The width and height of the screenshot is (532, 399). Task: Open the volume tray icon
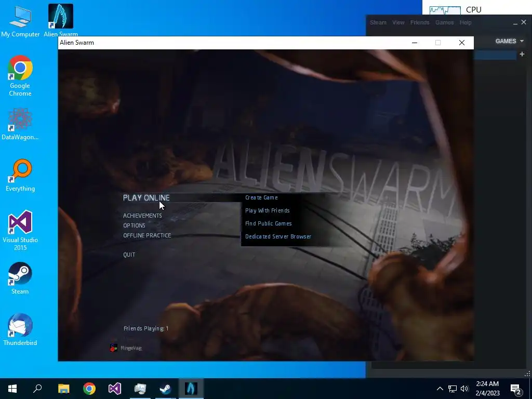[464, 389]
